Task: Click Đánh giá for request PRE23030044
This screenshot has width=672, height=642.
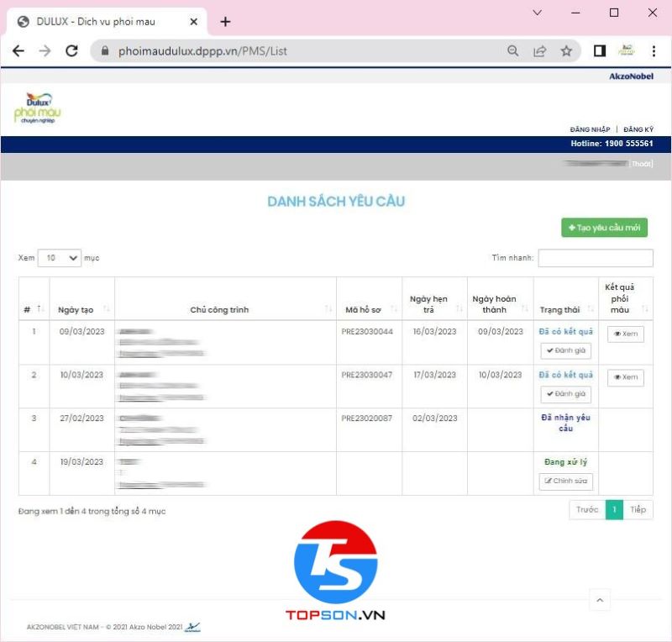Action: click(x=565, y=350)
